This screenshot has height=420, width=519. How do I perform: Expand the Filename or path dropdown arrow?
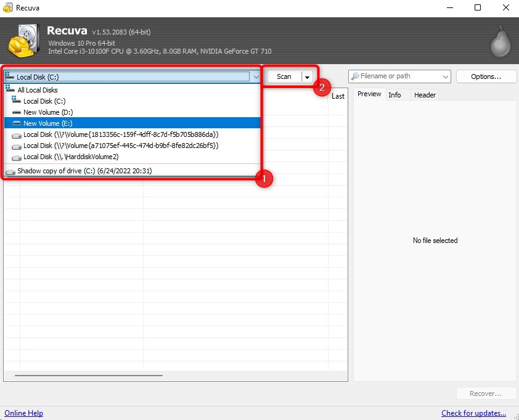point(445,77)
